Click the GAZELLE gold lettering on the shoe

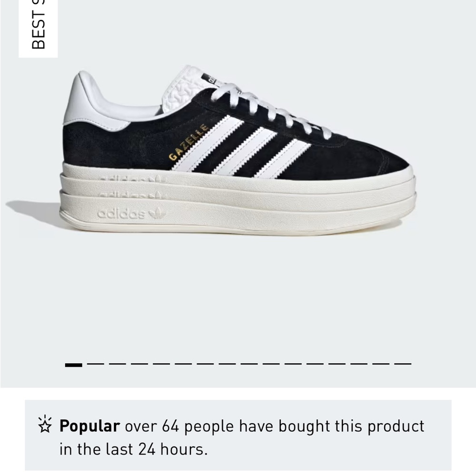click(189, 144)
